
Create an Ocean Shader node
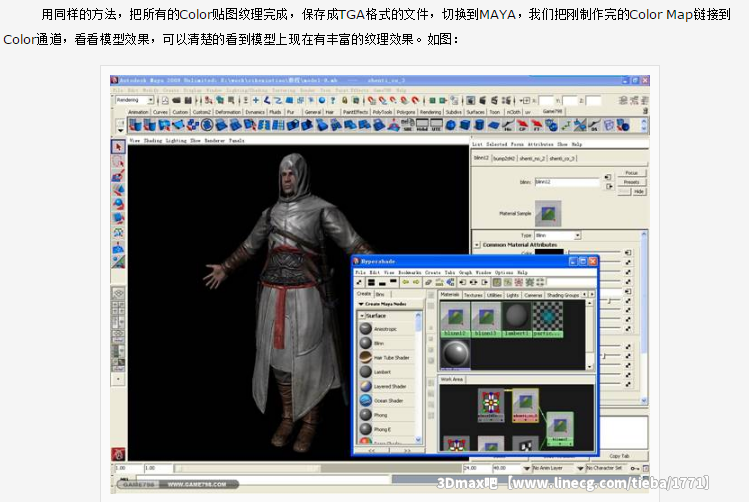coord(386,401)
